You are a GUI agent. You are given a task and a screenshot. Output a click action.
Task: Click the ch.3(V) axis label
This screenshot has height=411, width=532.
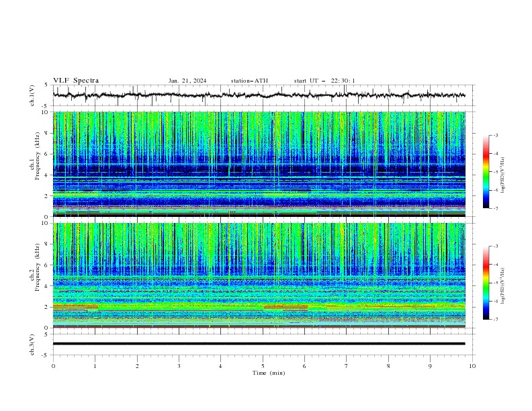pos(32,345)
